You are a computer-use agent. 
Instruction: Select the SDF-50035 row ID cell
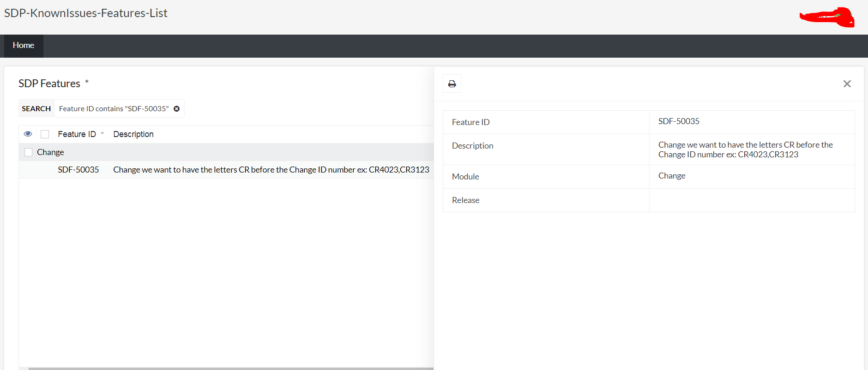coord(78,170)
